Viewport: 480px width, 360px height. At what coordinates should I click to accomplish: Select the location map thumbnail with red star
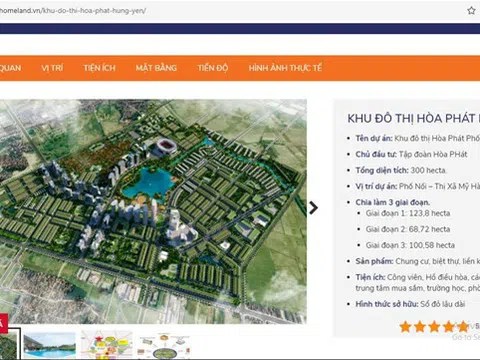(x=107, y=345)
